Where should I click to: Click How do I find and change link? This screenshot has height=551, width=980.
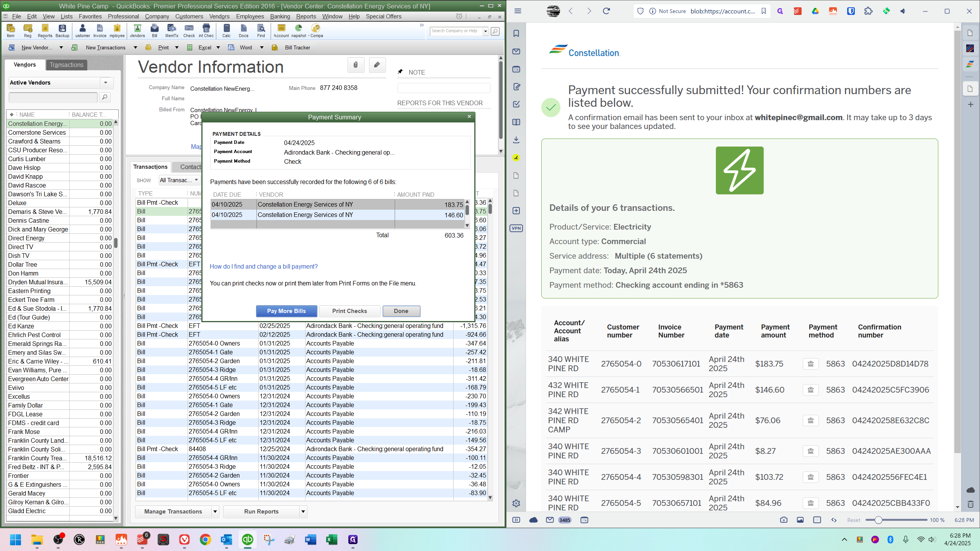pyautogui.click(x=263, y=267)
